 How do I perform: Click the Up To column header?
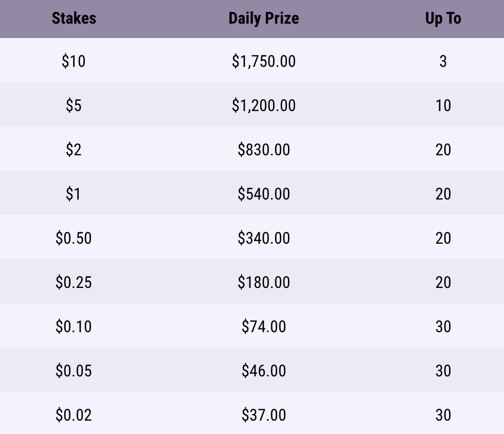point(443,19)
